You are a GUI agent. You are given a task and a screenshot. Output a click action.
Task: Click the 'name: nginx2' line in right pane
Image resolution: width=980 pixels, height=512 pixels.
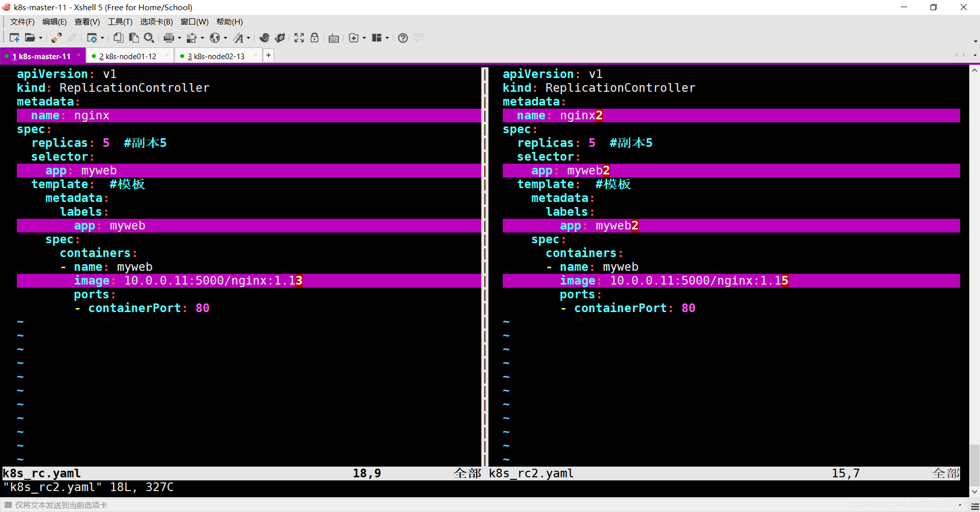tap(731, 115)
